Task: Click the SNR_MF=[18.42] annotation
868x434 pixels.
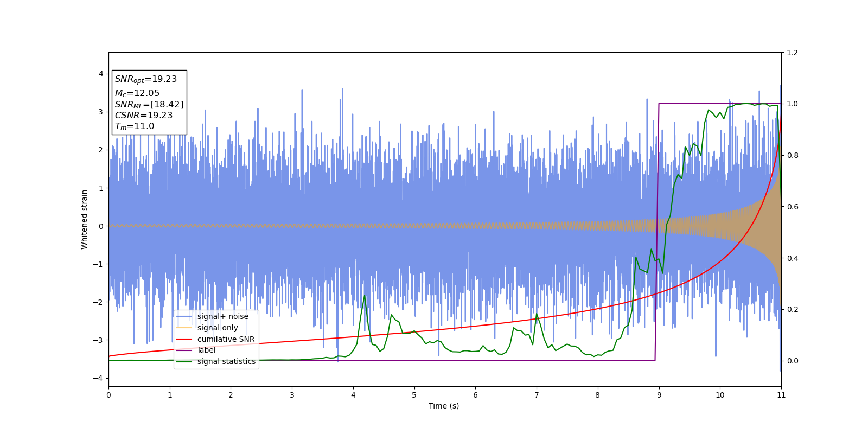Action: point(149,105)
